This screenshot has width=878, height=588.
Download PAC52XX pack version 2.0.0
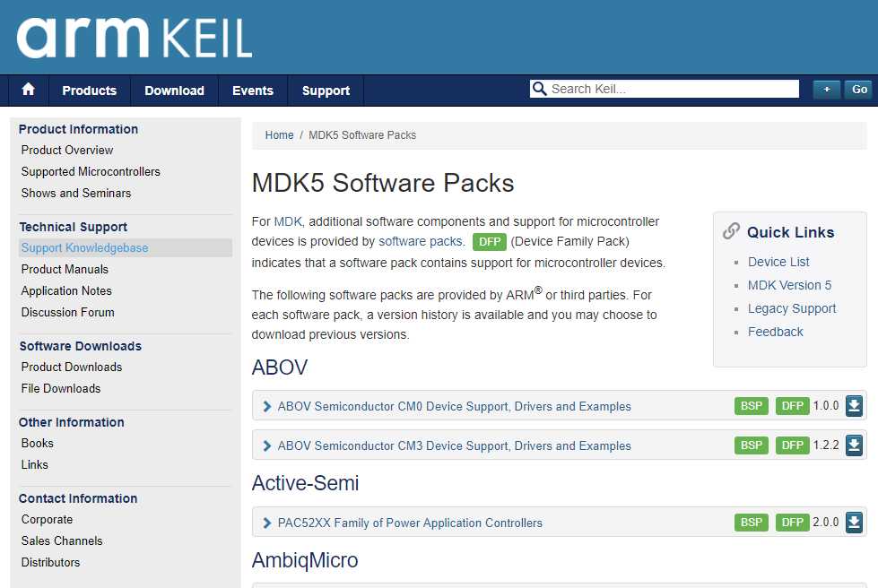[854, 522]
